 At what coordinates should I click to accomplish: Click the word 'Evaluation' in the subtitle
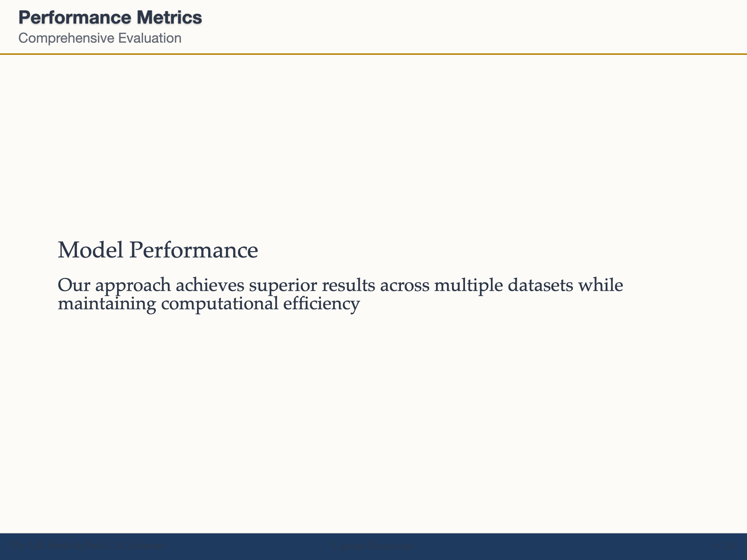150,38
